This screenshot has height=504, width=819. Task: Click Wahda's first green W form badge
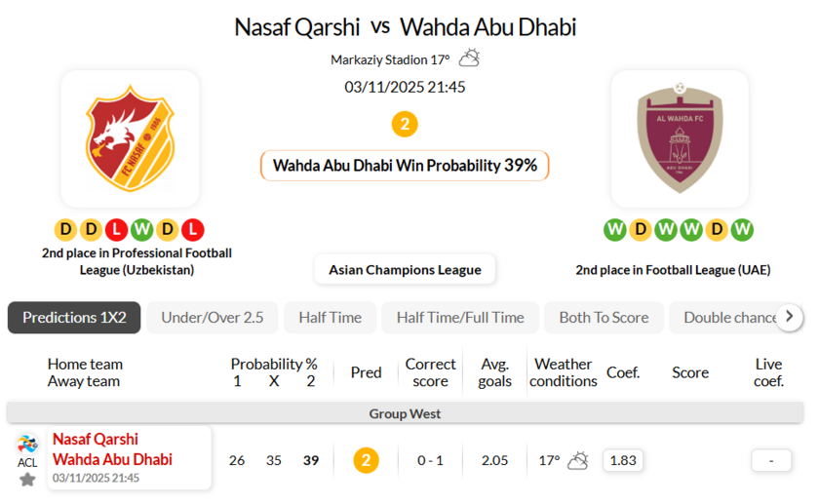point(615,230)
